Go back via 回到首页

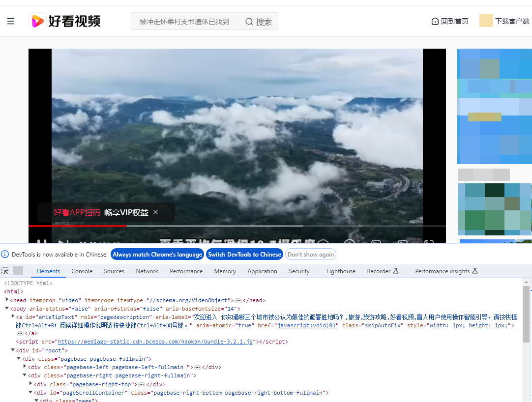[x=450, y=21]
